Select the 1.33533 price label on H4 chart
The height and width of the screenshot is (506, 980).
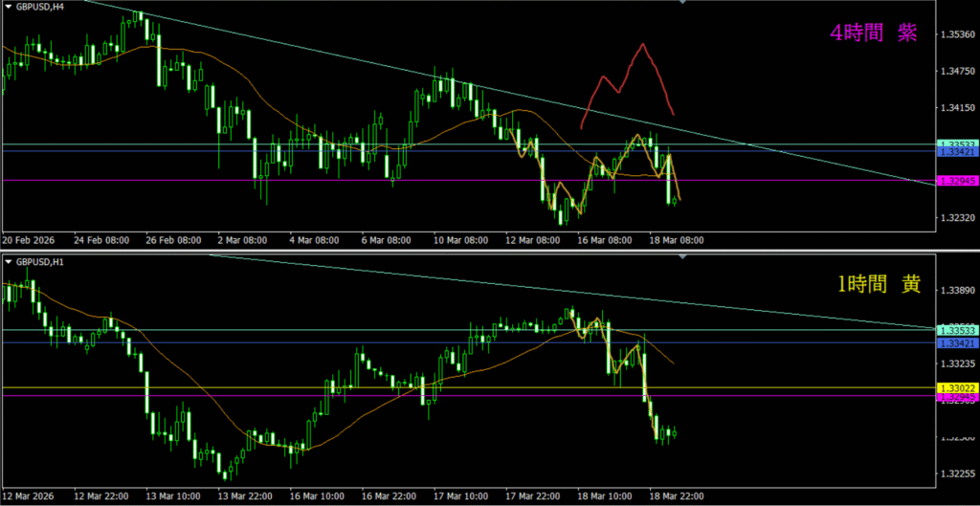pyautogui.click(x=957, y=144)
